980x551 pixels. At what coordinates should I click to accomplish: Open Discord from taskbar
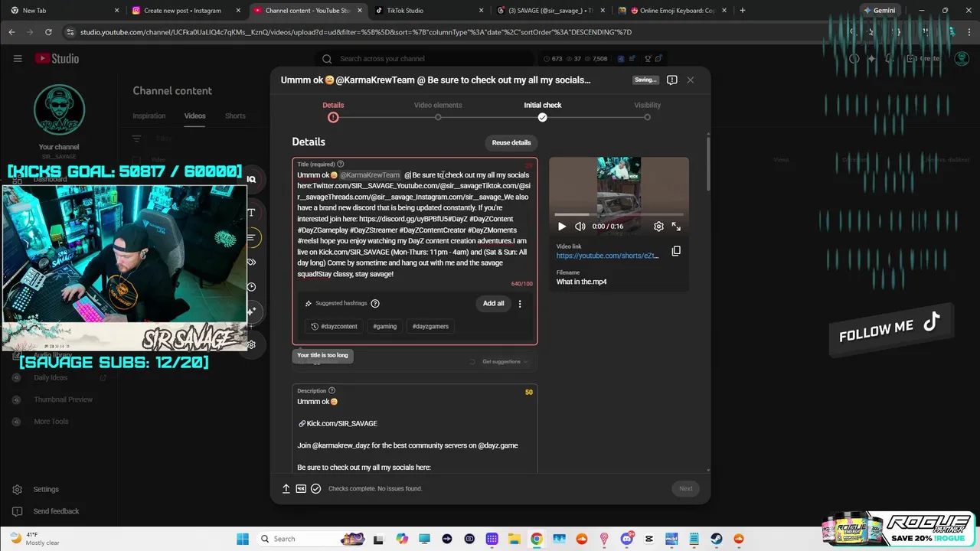(627, 539)
